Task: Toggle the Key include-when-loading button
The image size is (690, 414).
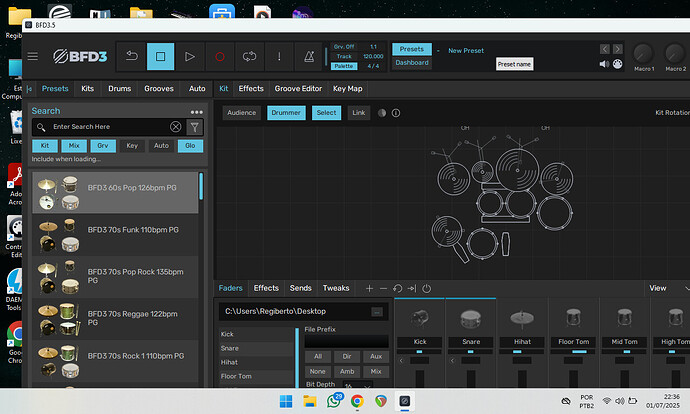Action: [x=132, y=146]
